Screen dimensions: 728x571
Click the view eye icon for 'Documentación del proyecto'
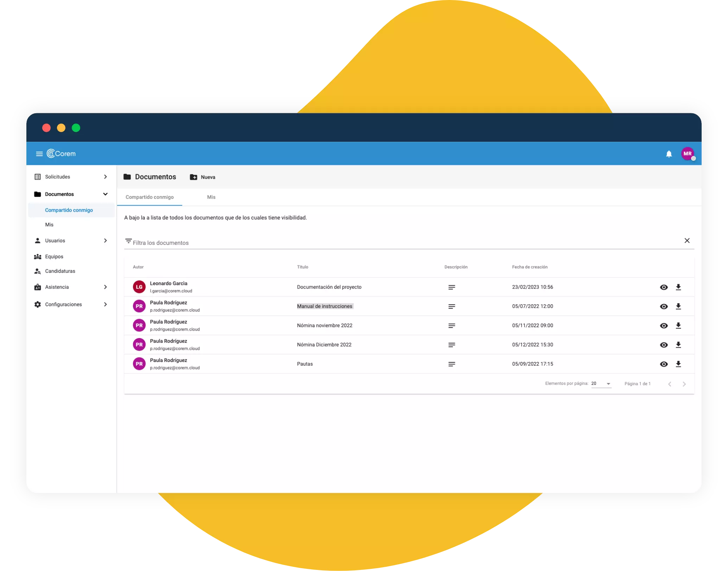coord(664,287)
